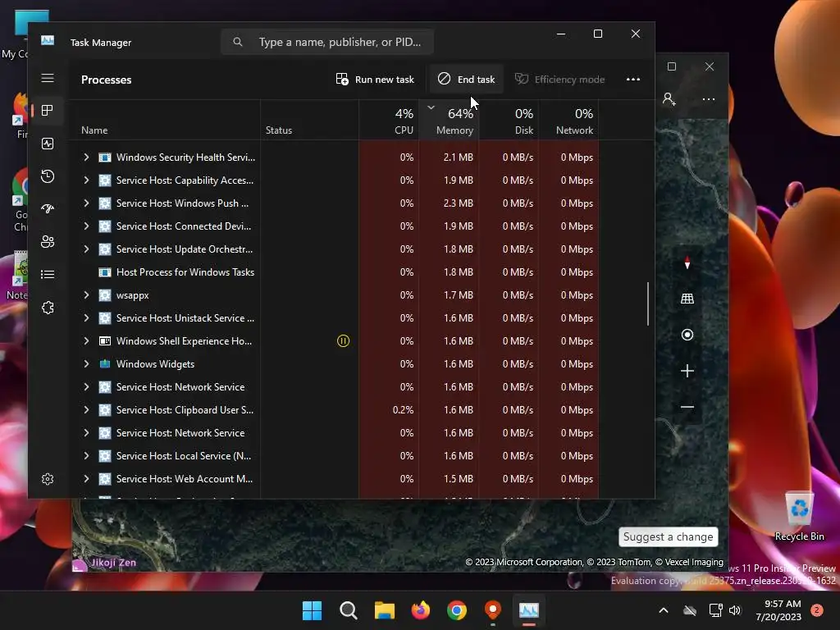
Task: Open the Recycle Bin desktop icon
Action: coord(799,517)
